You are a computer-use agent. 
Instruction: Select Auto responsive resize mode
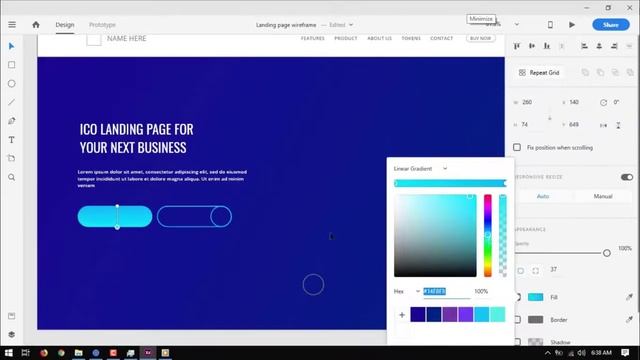pos(542,196)
